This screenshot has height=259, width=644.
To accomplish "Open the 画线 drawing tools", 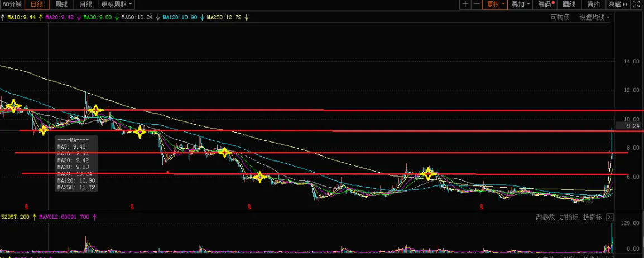I will pyautogui.click(x=569, y=4).
